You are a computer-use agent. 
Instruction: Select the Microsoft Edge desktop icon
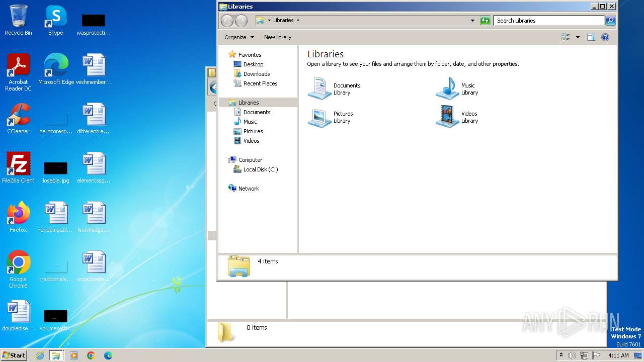[56, 69]
